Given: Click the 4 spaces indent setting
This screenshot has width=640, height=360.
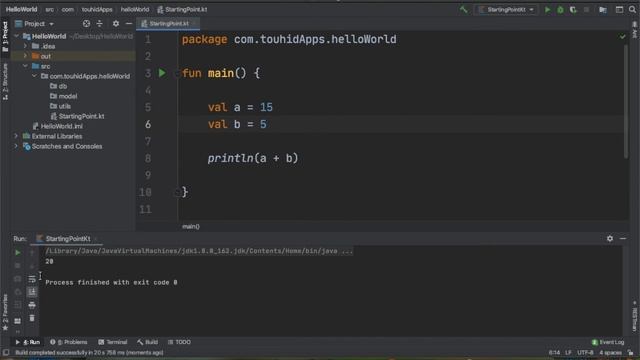Looking at the screenshot, I should [x=610, y=353].
